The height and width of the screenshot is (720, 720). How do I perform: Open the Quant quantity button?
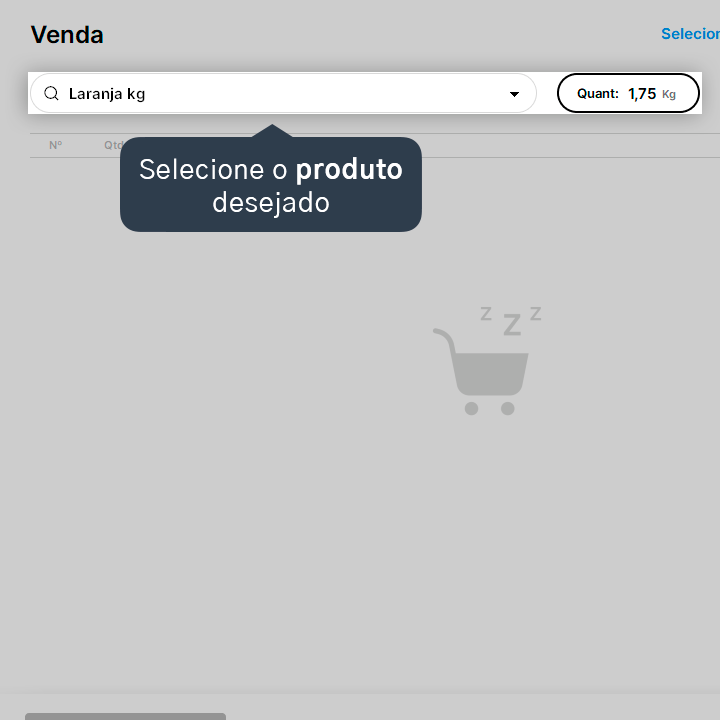pos(628,93)
